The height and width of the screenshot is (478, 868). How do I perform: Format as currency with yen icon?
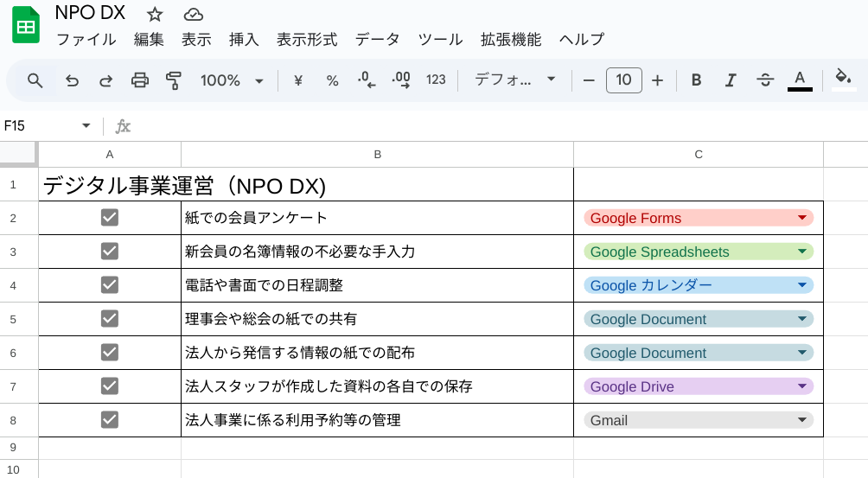pyautogui.click(x=297, y=80)
